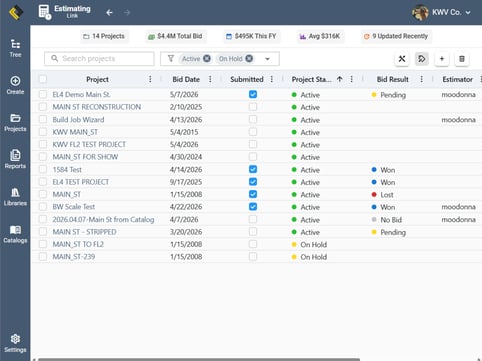482x361 pixels.
Task: Open Submitted column options menu
Action: point(272,79)
